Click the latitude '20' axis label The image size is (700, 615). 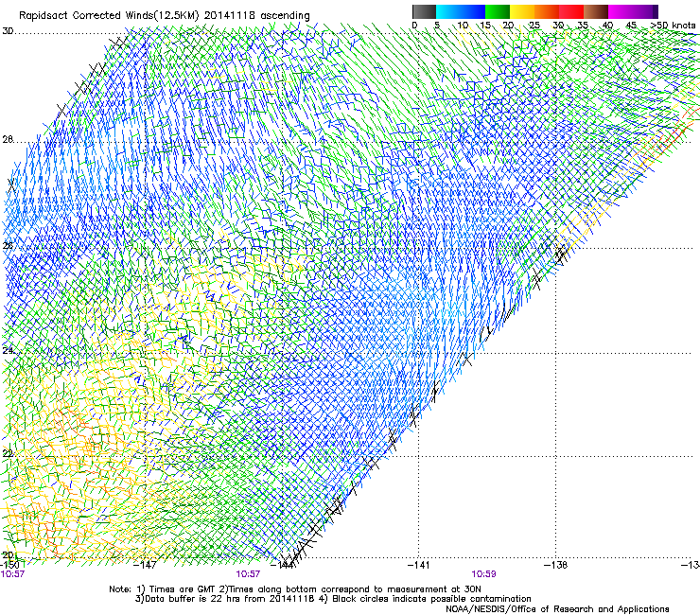point(8,554)
